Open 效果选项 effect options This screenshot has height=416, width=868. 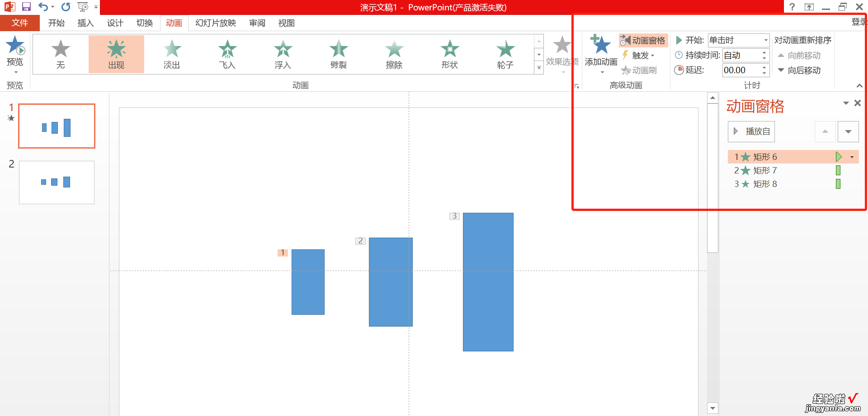[562, 54]
